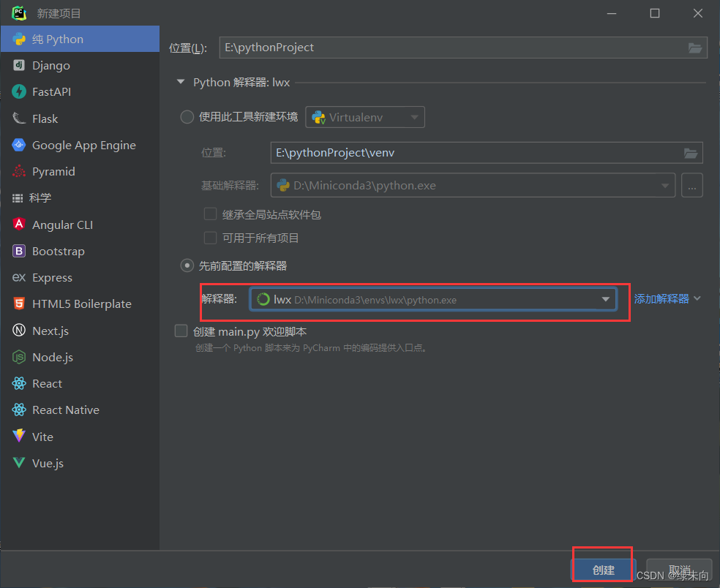Screen dimensions: 720x588
Task: Enable 创建 main.py 欢迎脚本 checkbox
Action: click(x=181, y=331)
